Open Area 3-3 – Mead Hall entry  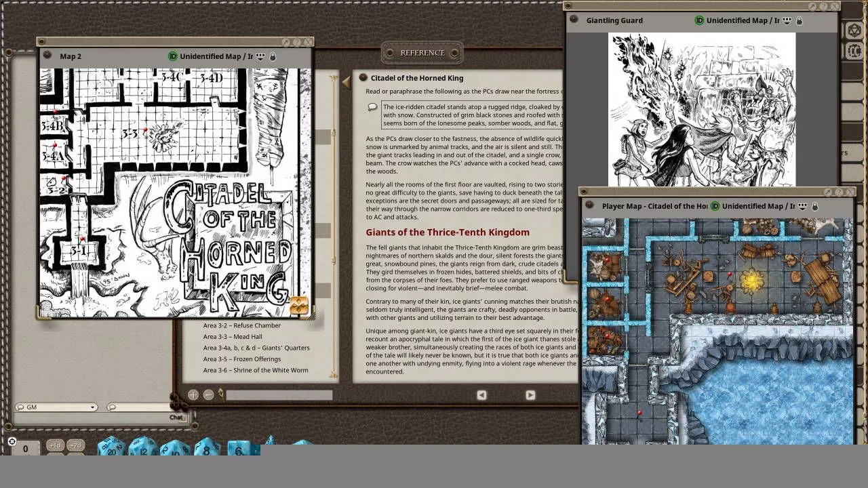coord(233,337)
